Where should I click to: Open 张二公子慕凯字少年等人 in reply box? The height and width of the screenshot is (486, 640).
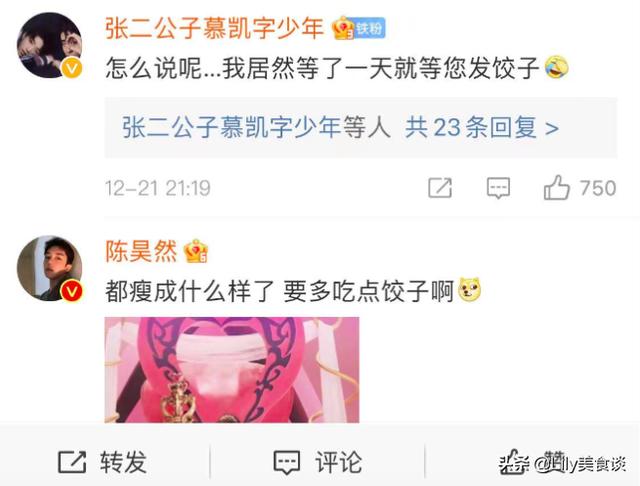click(256, 127)
